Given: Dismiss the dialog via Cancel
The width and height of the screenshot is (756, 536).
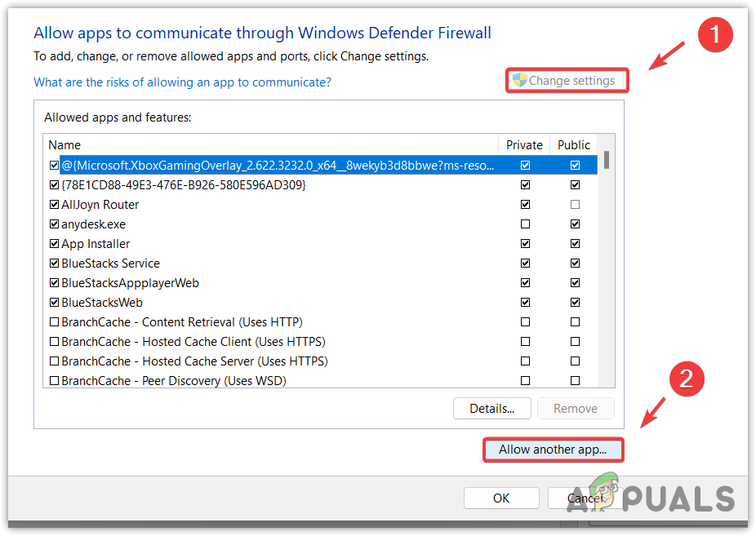Looking at the screenshot, I should pyautogui.click(x=585, y=498).
